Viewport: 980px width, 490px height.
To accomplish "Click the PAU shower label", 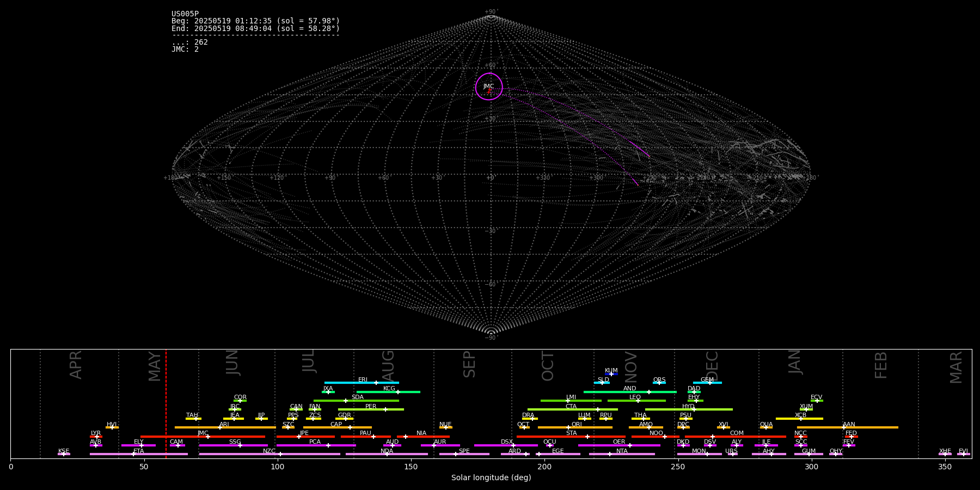I will 365,433.
